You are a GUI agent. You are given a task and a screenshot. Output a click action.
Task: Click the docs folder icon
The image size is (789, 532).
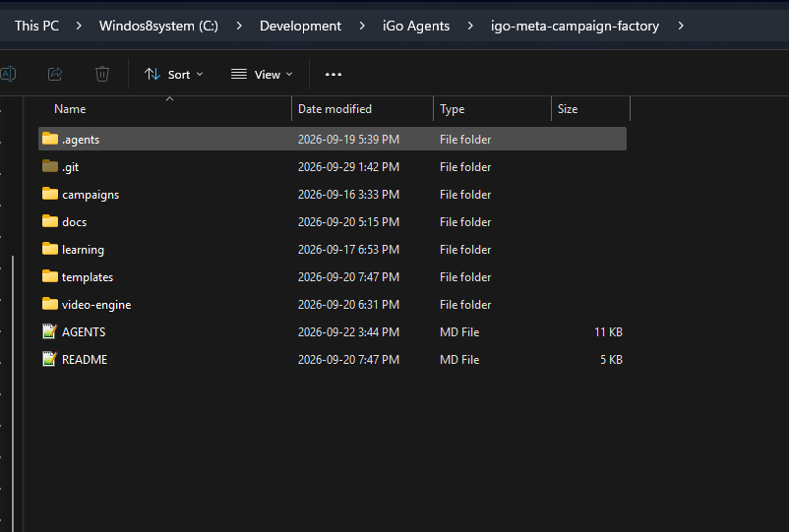50,221
